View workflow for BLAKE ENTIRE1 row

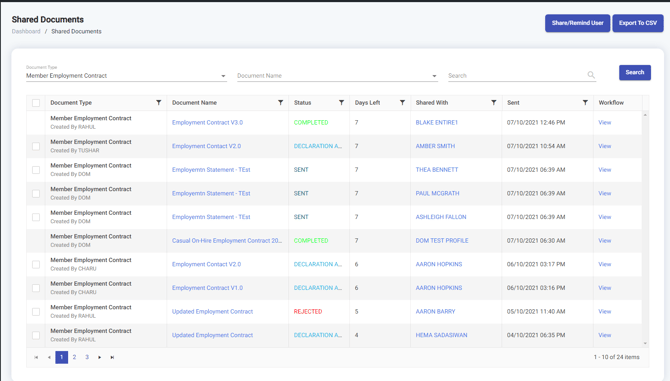(x=605, y=123)
